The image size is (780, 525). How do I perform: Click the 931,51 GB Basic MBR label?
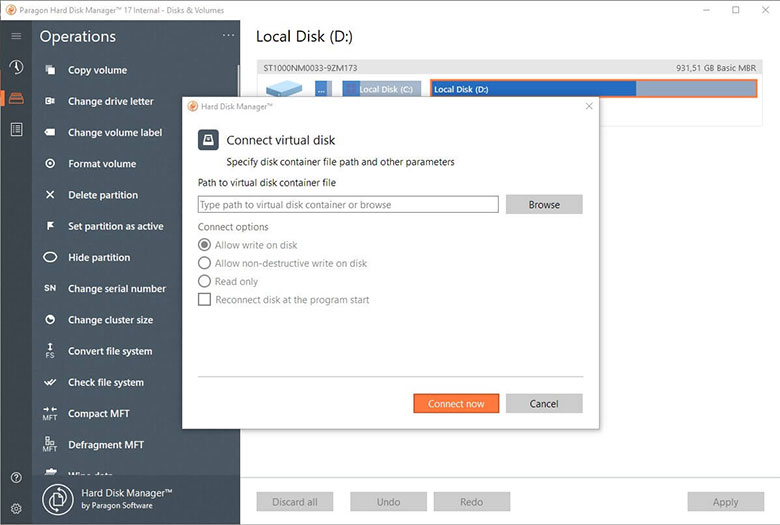(716, 68)
